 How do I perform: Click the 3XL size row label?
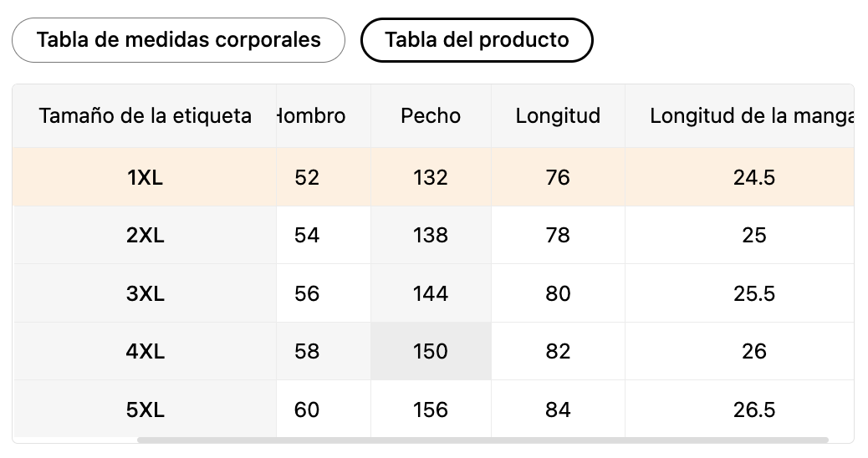(145, 294)
